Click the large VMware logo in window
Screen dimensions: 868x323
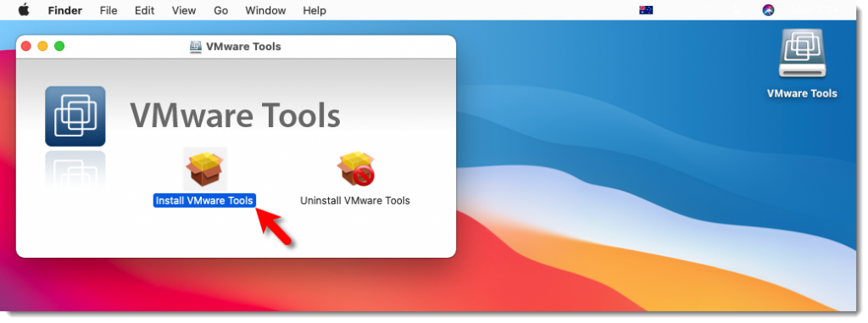point(75,116)
